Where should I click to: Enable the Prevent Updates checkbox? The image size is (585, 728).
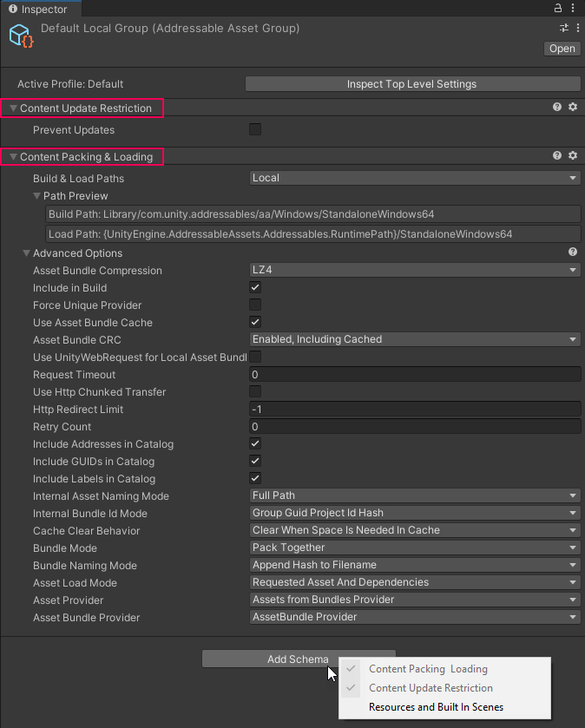pos(255,130)
